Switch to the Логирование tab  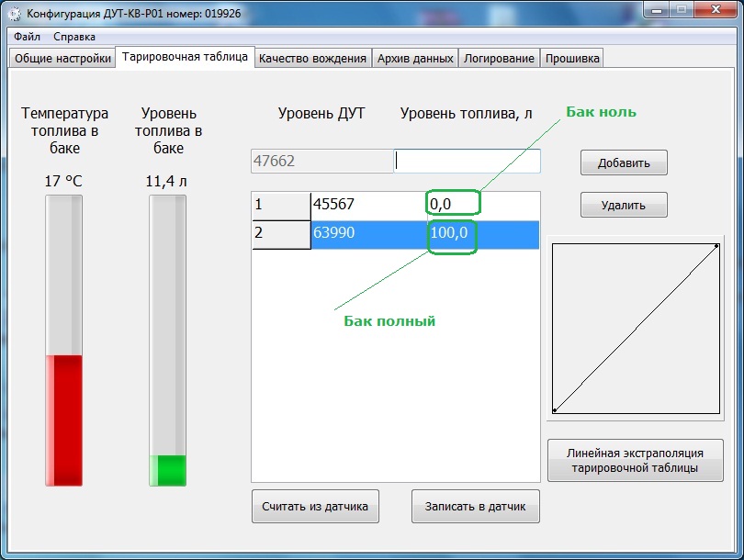pyautogui.click(x=499, y=58)
